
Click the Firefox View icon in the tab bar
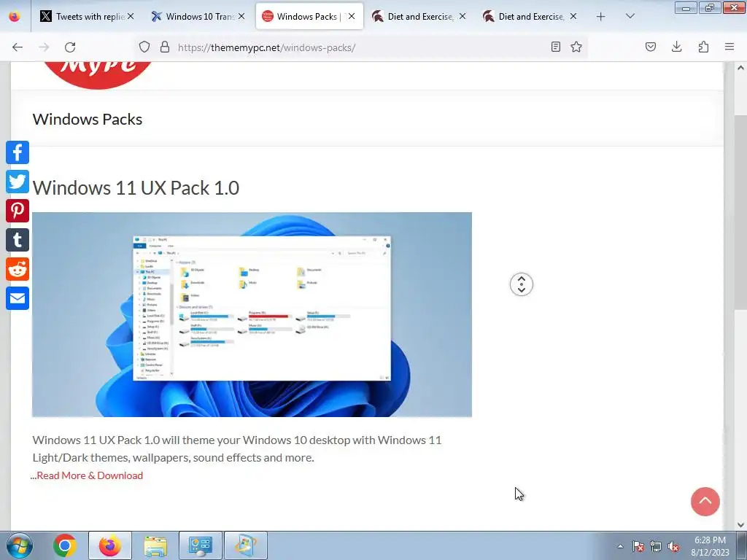(x=15, y=16)
